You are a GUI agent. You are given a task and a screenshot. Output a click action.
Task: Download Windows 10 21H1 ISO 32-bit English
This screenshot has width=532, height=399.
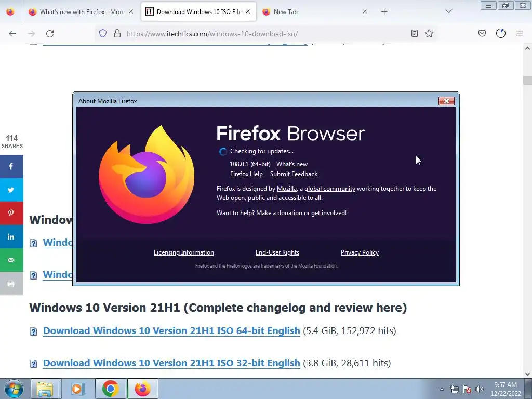(171, 363)
